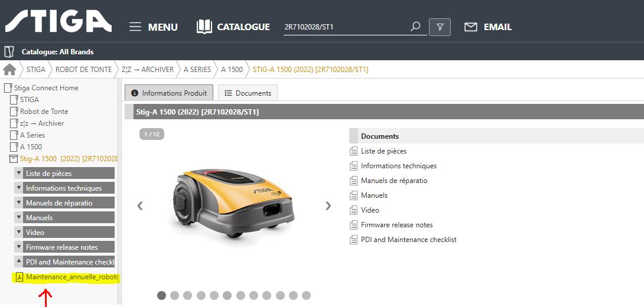Click STIG-A 1500 (2022) breadcrumb
Image resolution: width=644 pixels, height=307 pixels.
pyautogui.click(x=311, y=69)
